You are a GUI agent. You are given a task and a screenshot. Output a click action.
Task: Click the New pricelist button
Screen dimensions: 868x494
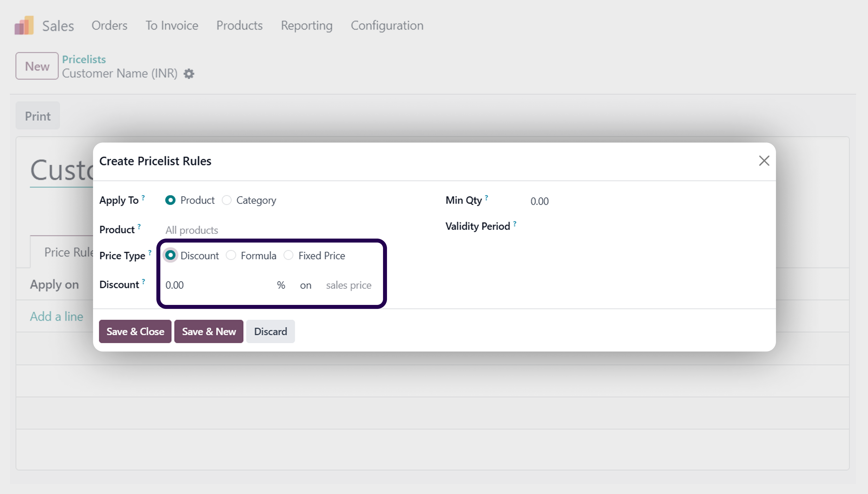pos(37,66)
